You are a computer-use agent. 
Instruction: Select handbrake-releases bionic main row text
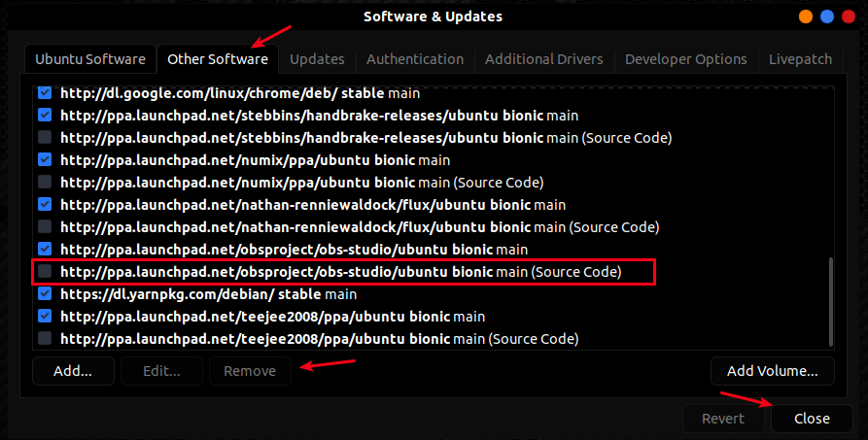coord(320,116)
